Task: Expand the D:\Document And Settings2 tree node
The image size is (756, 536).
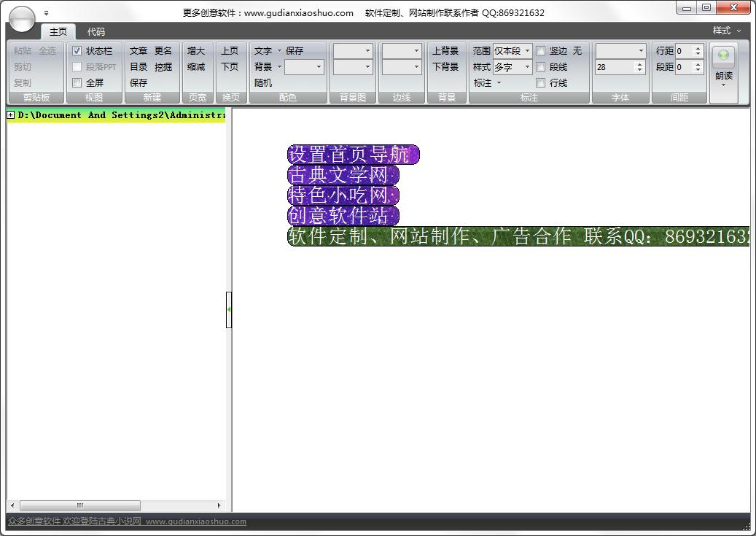Action: [11, 115]
